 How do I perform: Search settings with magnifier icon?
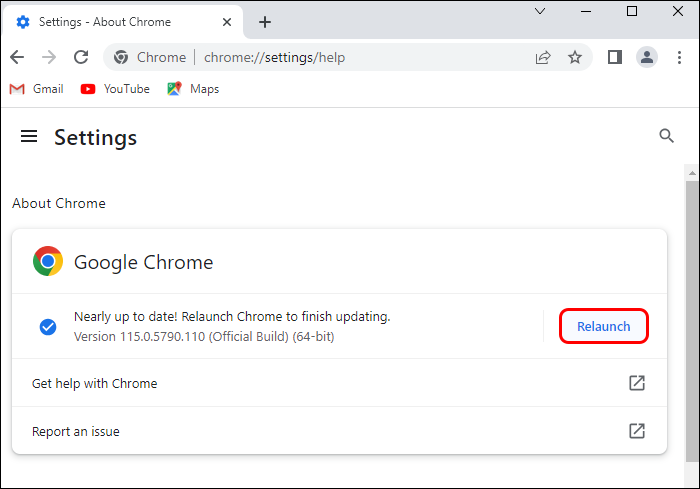pos(667,137)
